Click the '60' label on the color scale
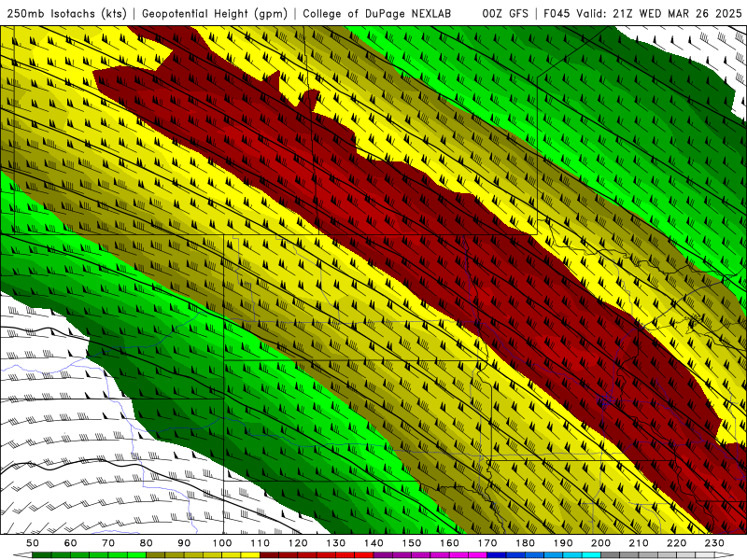The width and height of the screenshot is (747, 560). point(71,543)
